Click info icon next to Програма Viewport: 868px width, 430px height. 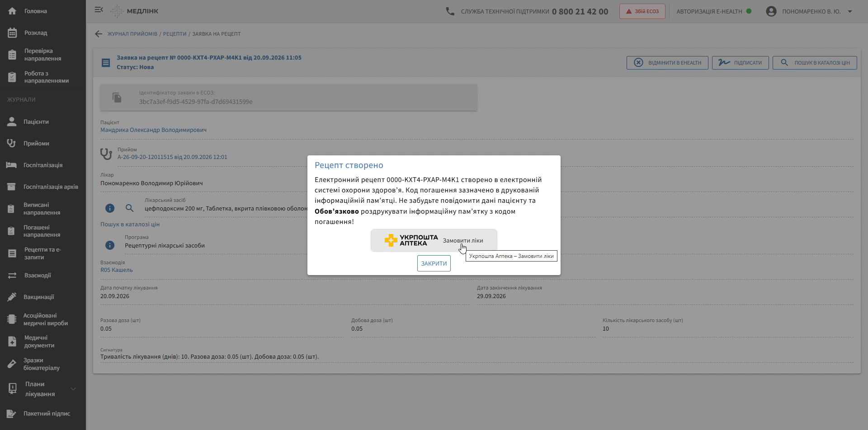(110, 245)
